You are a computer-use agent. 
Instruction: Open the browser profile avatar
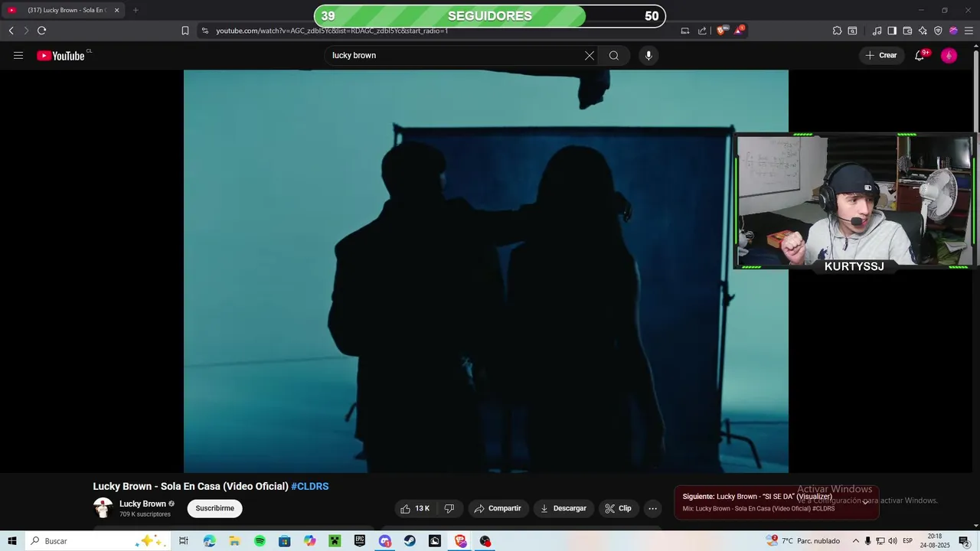pyautogui.click(x=953, y=31)
